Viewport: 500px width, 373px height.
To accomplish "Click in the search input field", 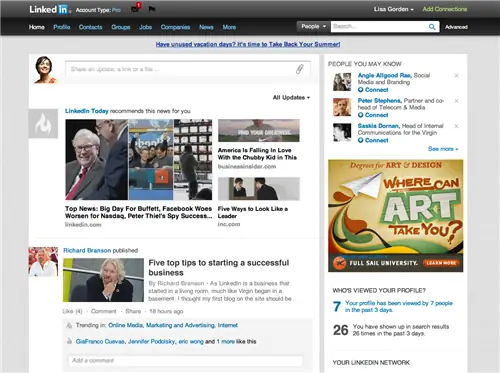I will [379, 27].
